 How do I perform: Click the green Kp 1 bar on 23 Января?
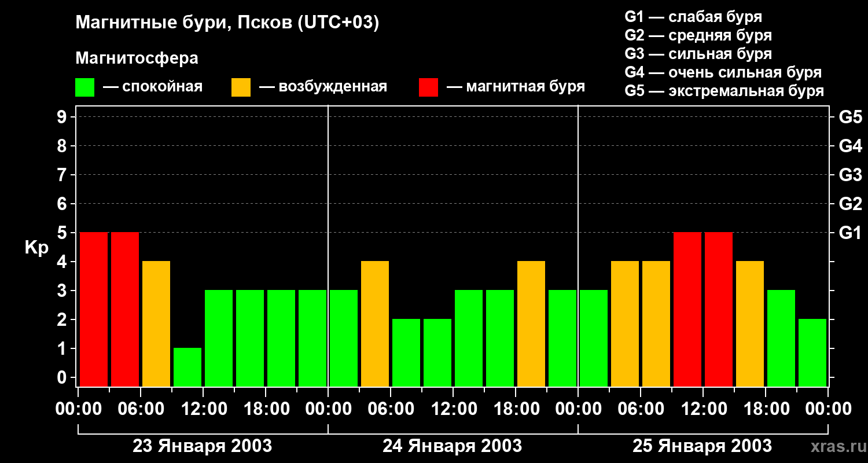click(187, 367)
